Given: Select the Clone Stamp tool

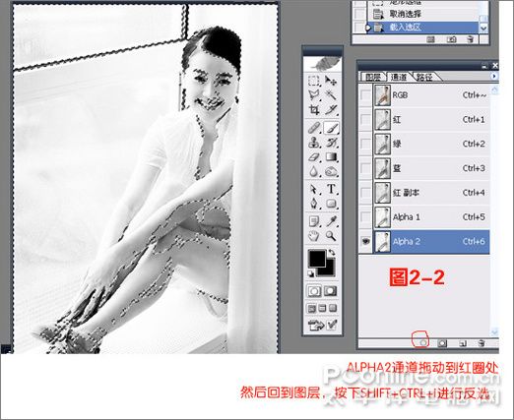Looking at the screenshot, I should coord(314,143).
